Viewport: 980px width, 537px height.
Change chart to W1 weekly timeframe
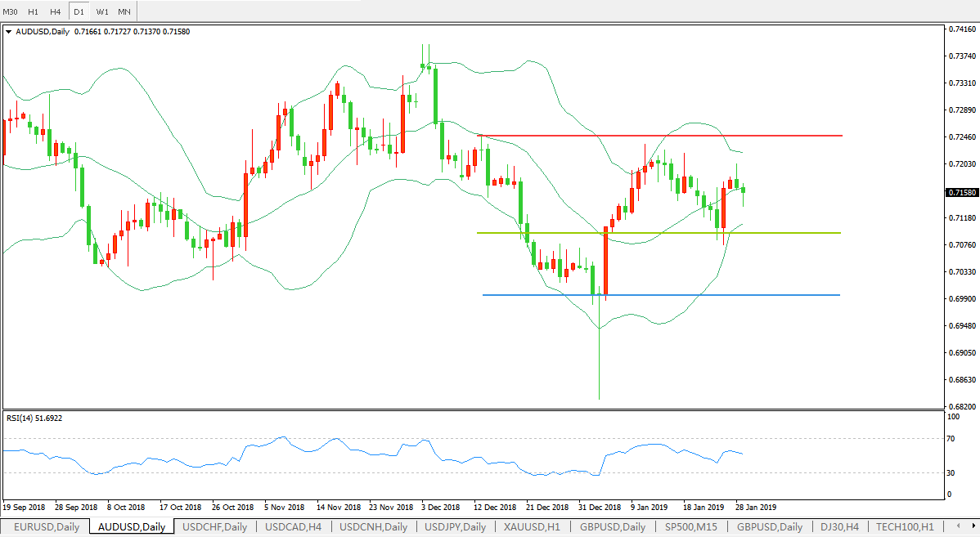pos(101,11)
